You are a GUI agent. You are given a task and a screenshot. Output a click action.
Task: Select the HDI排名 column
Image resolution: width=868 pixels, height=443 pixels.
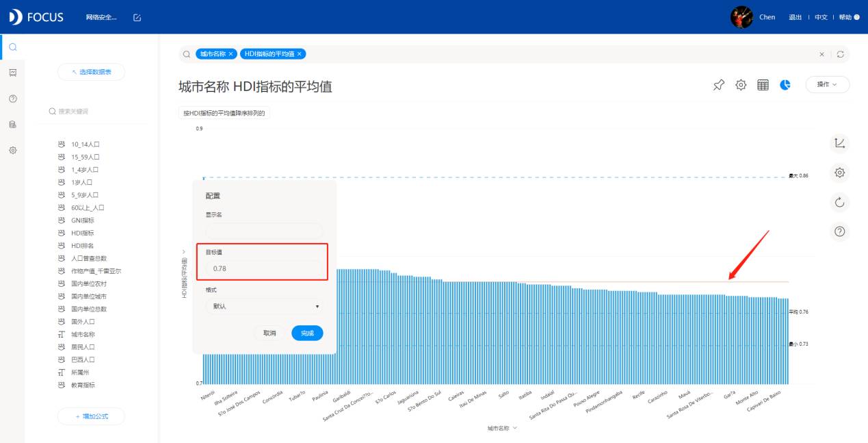(83, 246)
